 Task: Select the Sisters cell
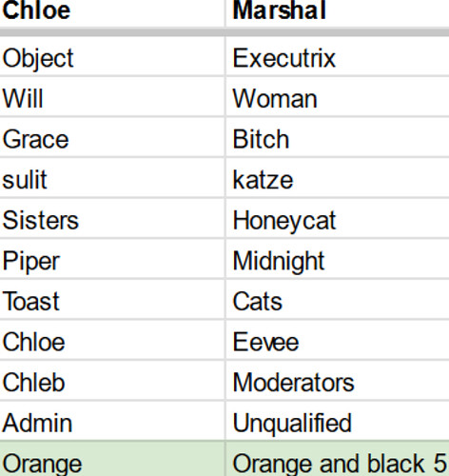[112, 218]
